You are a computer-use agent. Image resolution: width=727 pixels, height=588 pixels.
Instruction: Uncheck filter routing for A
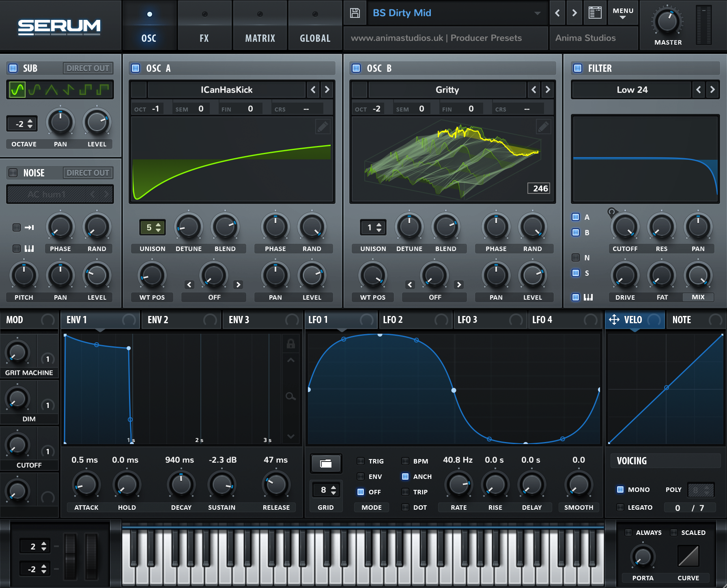point(576,217)
